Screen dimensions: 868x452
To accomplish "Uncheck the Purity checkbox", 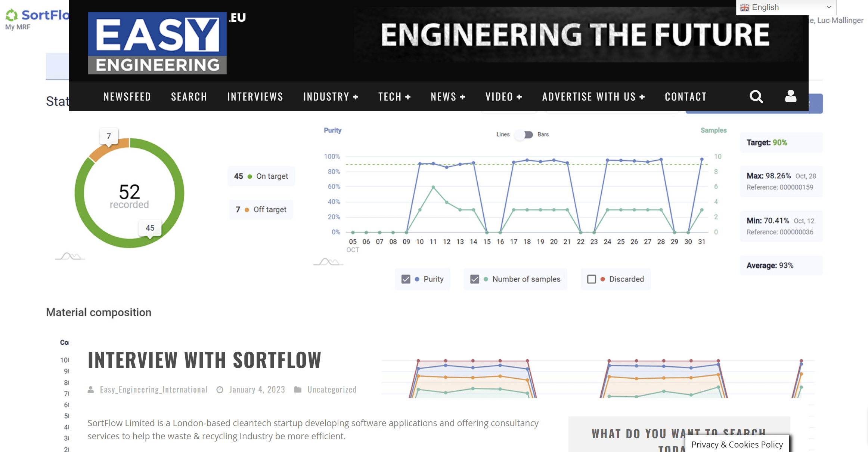I will [x=406, y=279].
